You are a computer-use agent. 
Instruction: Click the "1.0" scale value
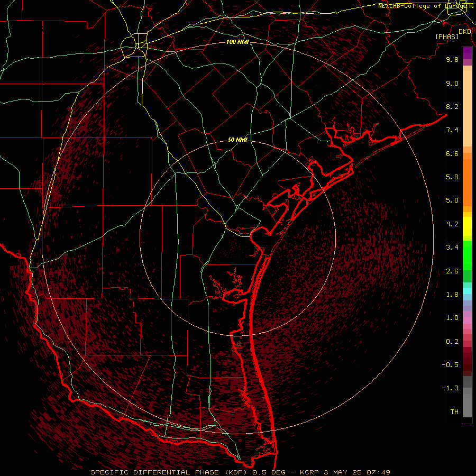(x=452, y=318)
